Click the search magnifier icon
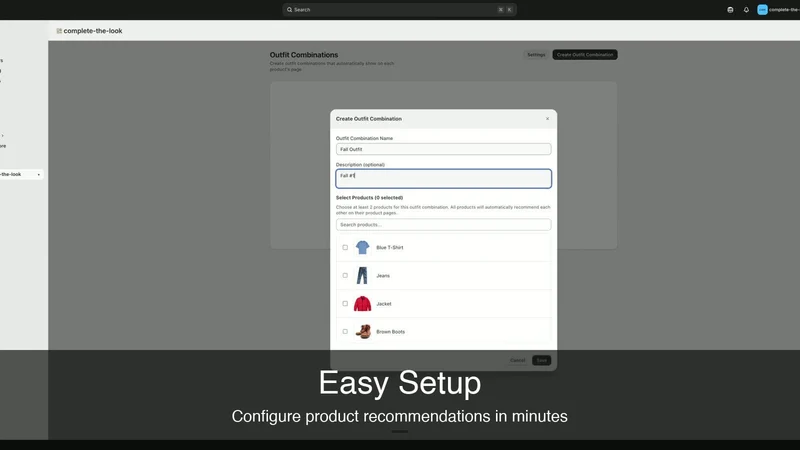Screen dimensions: 800x450 (x=289, y=10)
